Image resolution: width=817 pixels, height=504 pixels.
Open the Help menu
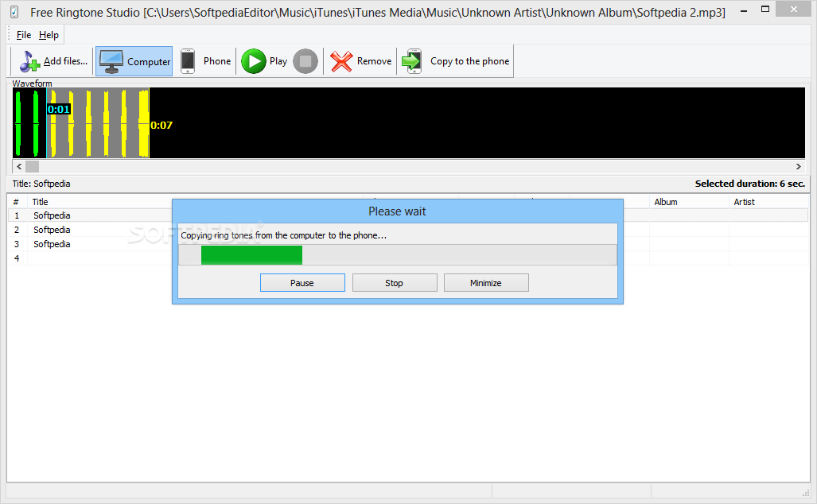[49, 35]
